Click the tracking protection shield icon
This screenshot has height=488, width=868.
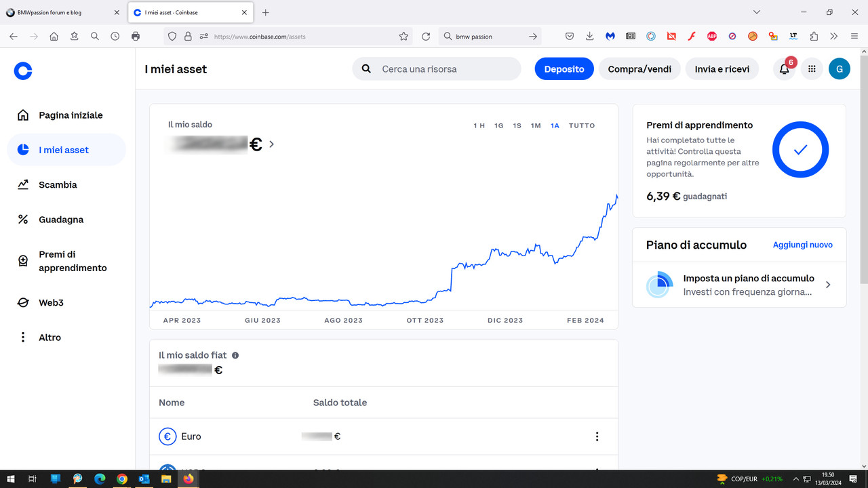(172, 37)
